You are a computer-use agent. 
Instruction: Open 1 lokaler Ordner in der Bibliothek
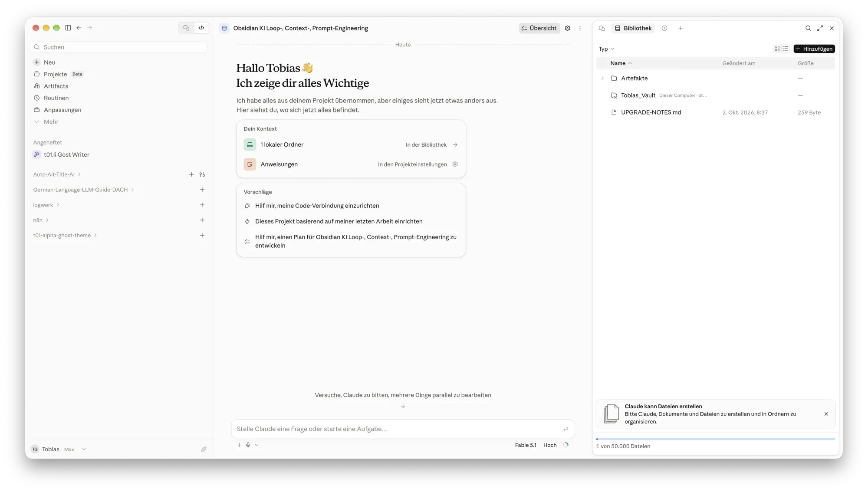point(351,145)
